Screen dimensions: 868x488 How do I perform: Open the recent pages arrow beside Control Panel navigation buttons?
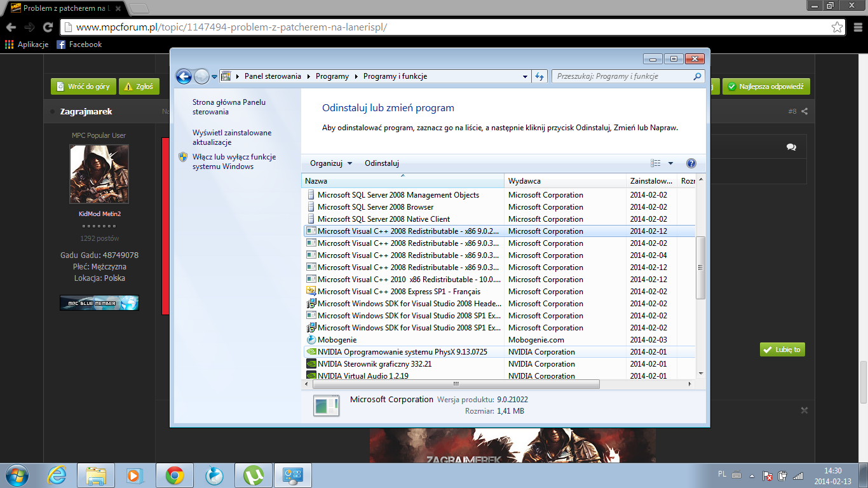pos(215,77)
